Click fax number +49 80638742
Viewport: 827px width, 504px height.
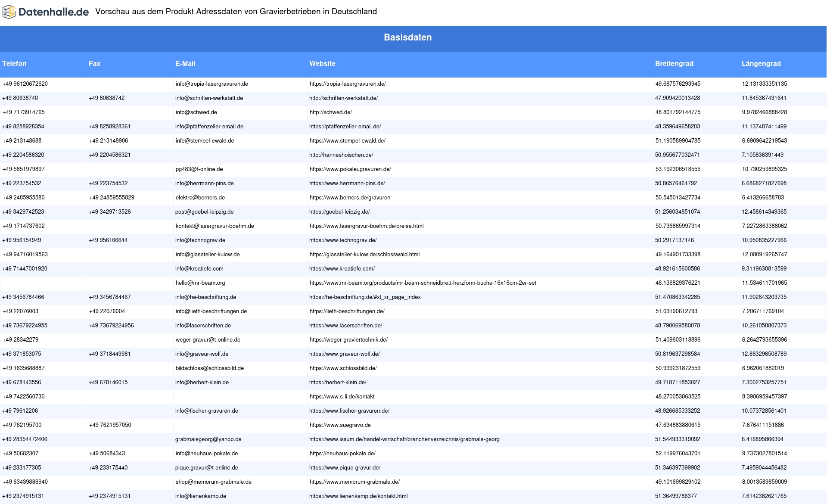coord(107,98)
